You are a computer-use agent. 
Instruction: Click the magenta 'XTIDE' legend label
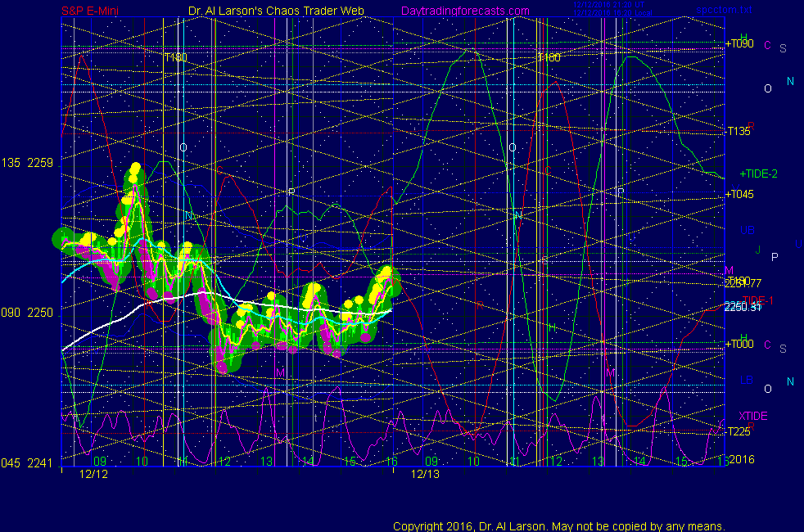click(752, 416)
